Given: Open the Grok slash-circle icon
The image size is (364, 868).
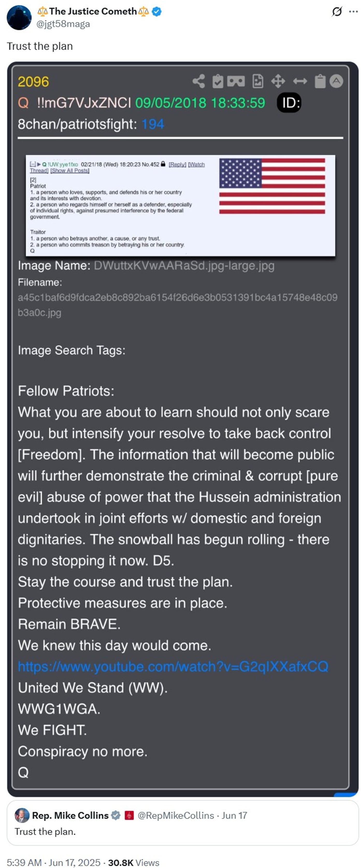Looking at the screenshot, I should tap(337, 12).
